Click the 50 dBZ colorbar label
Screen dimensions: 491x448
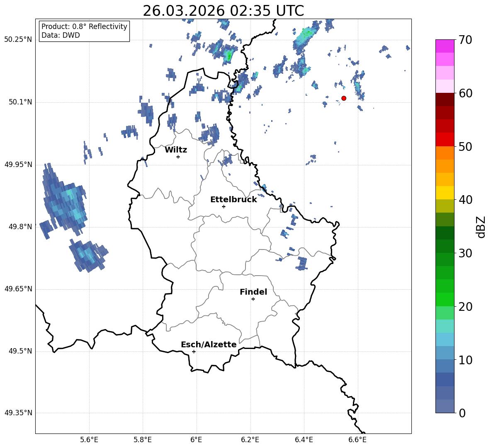(x=465, y=147)
